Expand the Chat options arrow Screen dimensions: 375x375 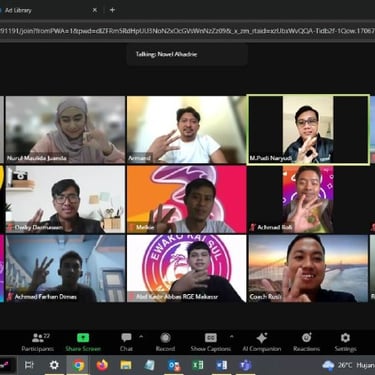tap(141, 337)
